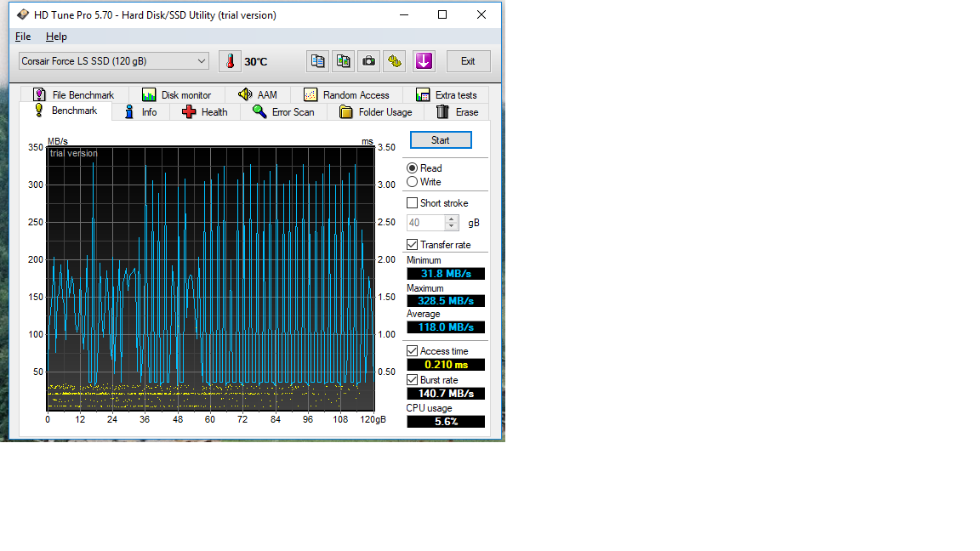Uncheck the Transfer rate checkbox

[413, 245]
